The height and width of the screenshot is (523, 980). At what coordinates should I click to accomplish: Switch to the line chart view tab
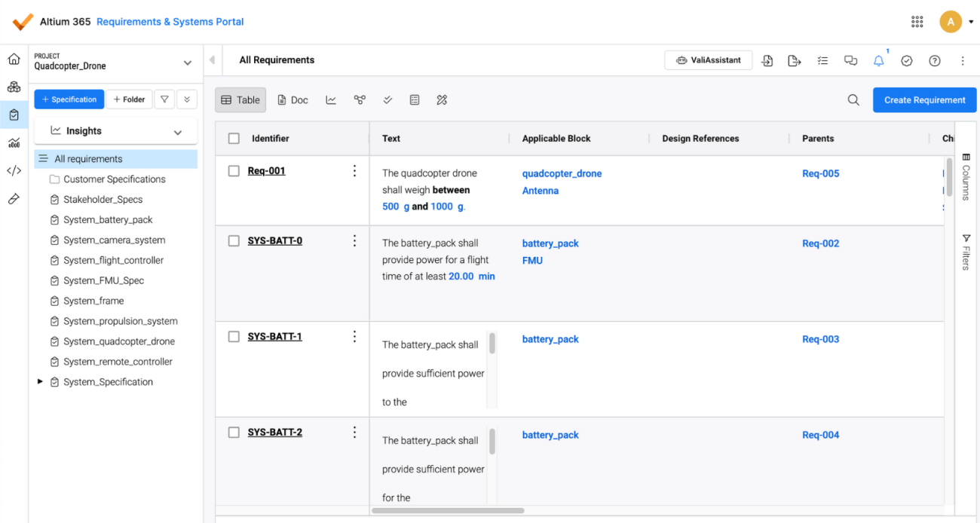(331, 99)
